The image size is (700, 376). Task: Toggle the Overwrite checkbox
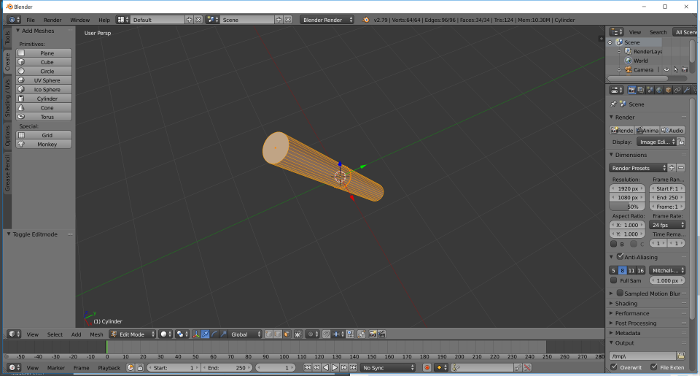(x=613, y=367)
